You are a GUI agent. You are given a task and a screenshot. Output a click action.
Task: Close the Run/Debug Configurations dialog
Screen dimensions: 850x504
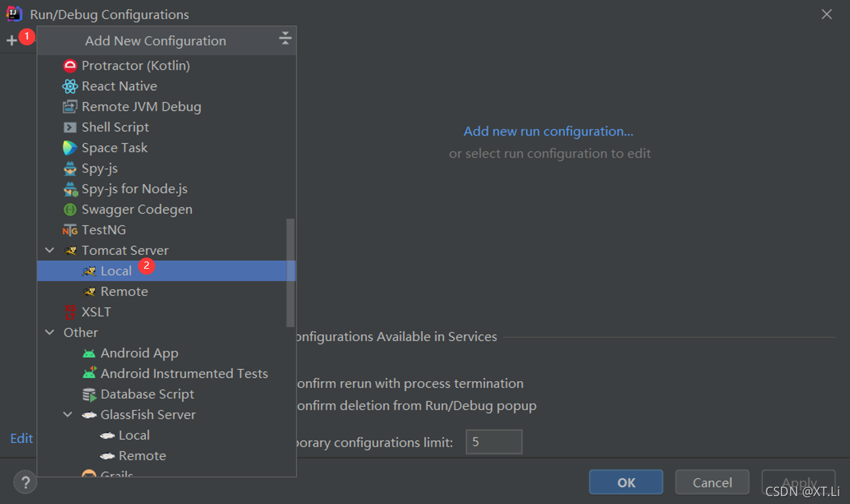tap(826, 14)
